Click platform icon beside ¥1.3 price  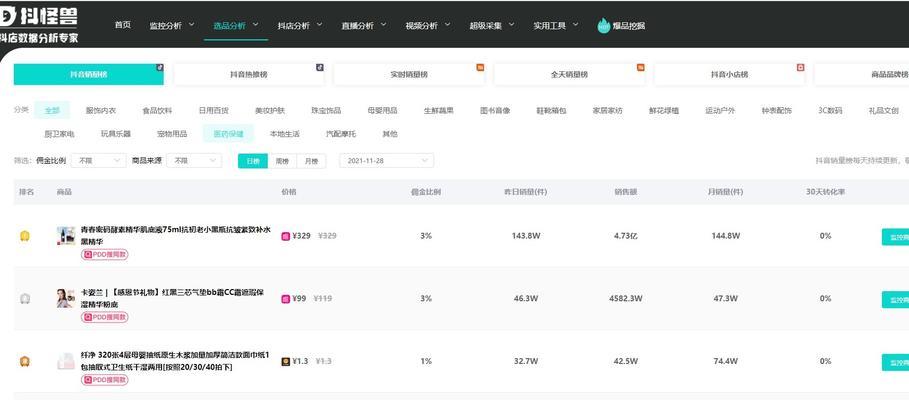[x=285, y=361]
